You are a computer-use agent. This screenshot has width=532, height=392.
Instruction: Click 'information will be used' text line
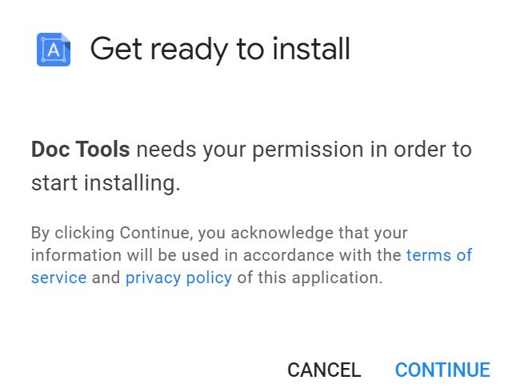click(x=251, y=255)
